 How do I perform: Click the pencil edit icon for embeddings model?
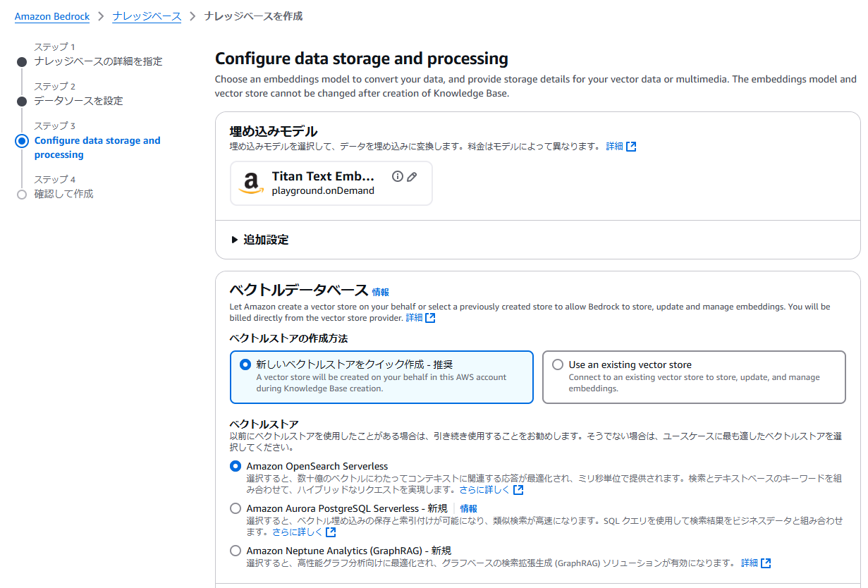tap(412, 176)
